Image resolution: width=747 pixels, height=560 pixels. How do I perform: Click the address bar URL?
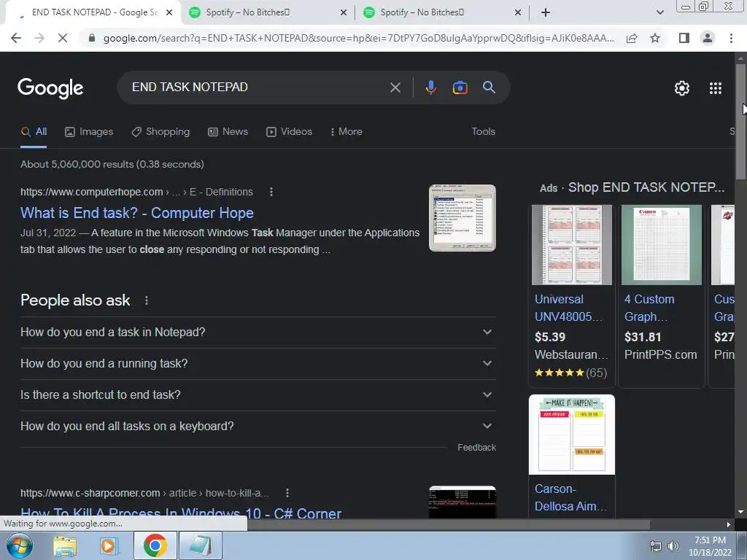click(x=359, y=38)
